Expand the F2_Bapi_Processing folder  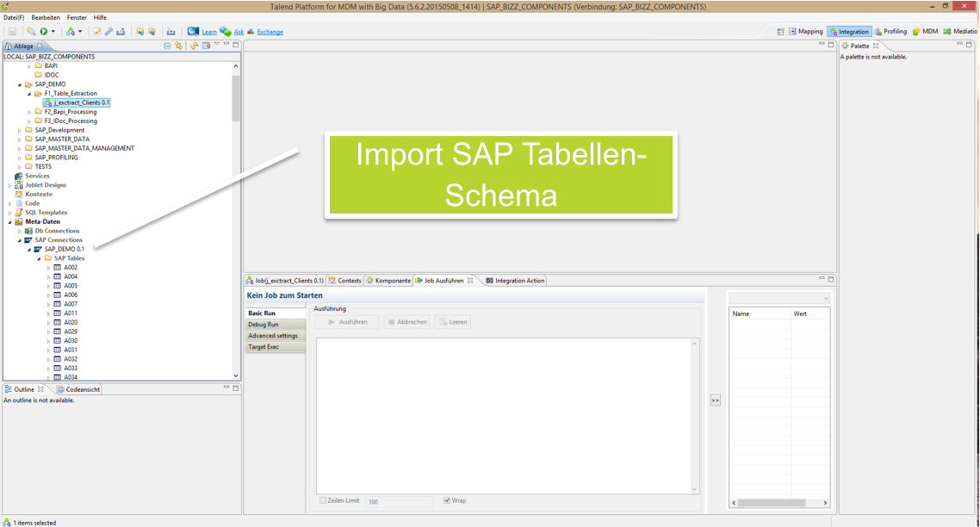point(28,112)
